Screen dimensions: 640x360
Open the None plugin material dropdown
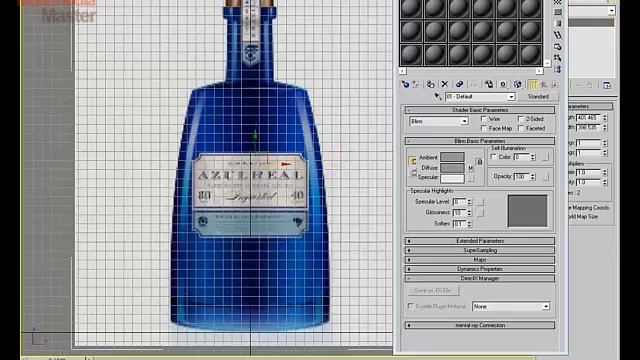(x=511, y=306)
